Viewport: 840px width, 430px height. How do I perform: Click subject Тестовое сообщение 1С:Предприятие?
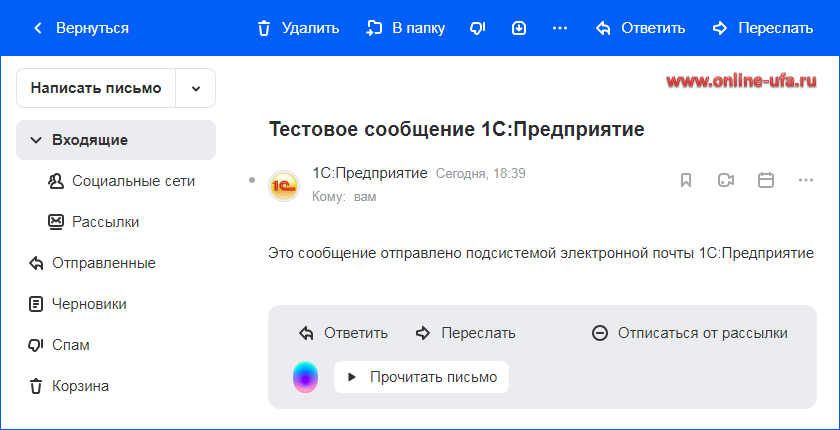pos(456,130)
